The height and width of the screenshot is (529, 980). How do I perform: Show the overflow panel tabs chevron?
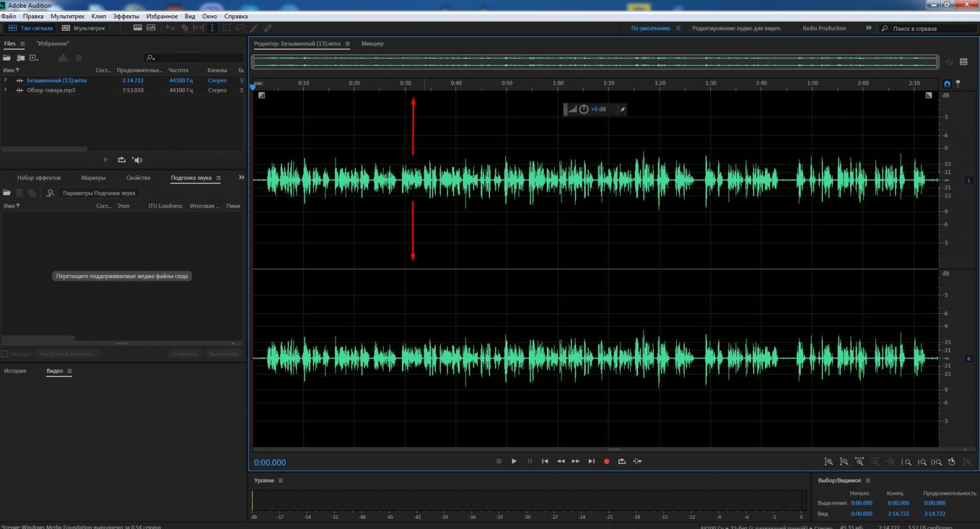pyautogui.click(x=241, y=177)
